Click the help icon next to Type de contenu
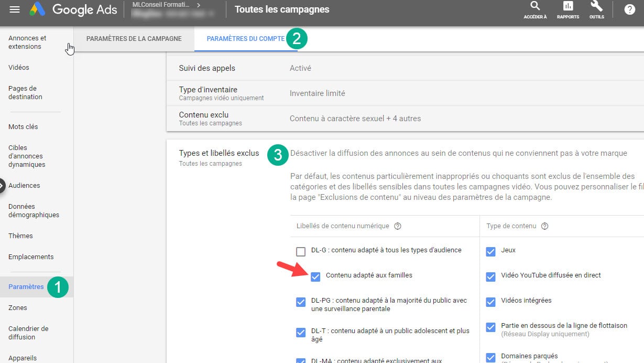 pos(544,226)
